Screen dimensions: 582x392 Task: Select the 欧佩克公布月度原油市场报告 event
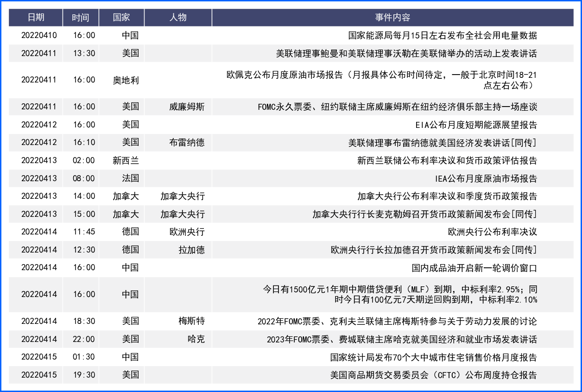(x=382, y=80)
